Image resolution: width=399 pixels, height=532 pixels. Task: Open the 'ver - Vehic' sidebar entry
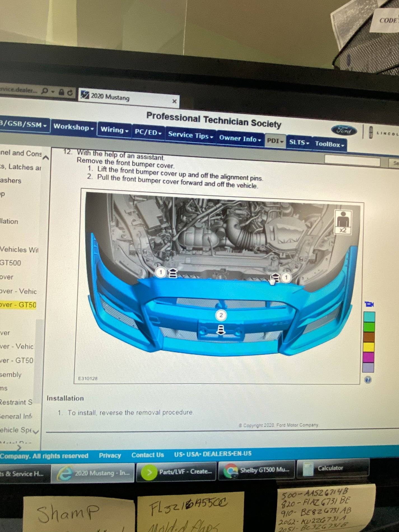pyautogui.click(x=17, y=346)
